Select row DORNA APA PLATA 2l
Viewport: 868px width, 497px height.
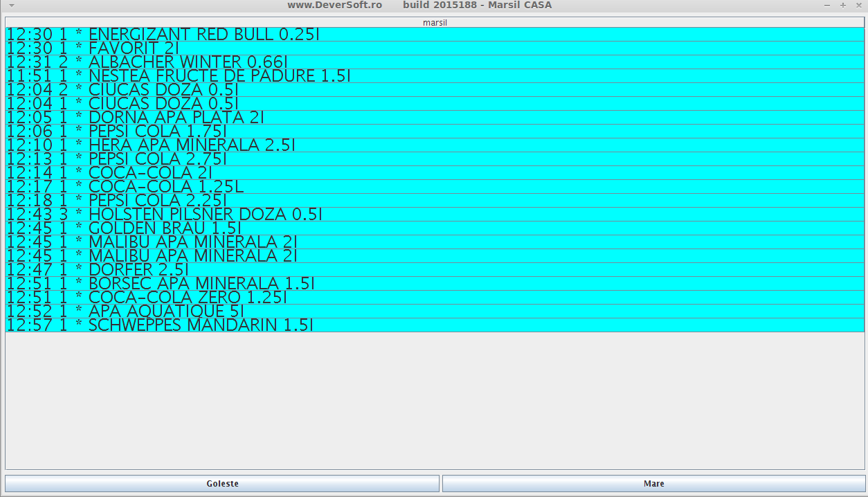[x=435, y=118]
